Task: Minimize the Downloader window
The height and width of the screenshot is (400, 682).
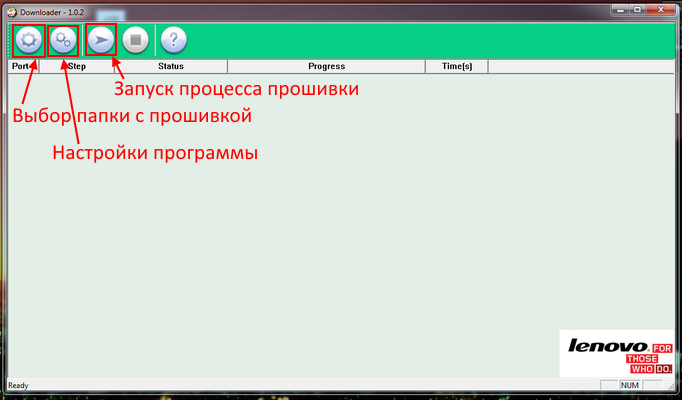Action: (x=621, y=10)
